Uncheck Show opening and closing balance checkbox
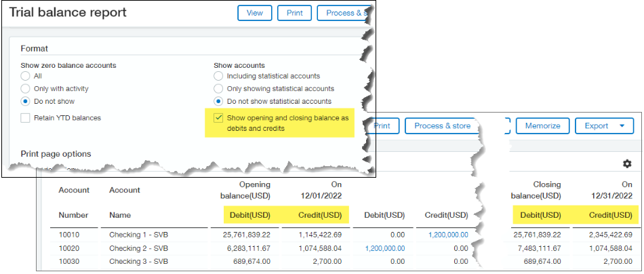 click(218, 118)
